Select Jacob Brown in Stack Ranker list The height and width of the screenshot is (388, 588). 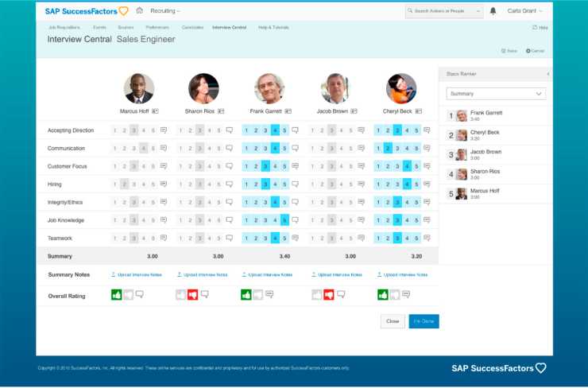[x=493, y=154]
